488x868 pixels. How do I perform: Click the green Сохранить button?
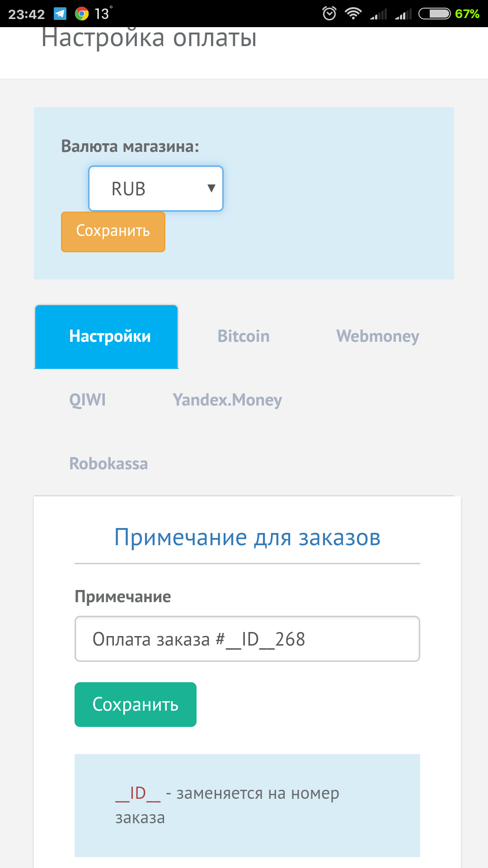pyautogui.click(x=135, y=704)
